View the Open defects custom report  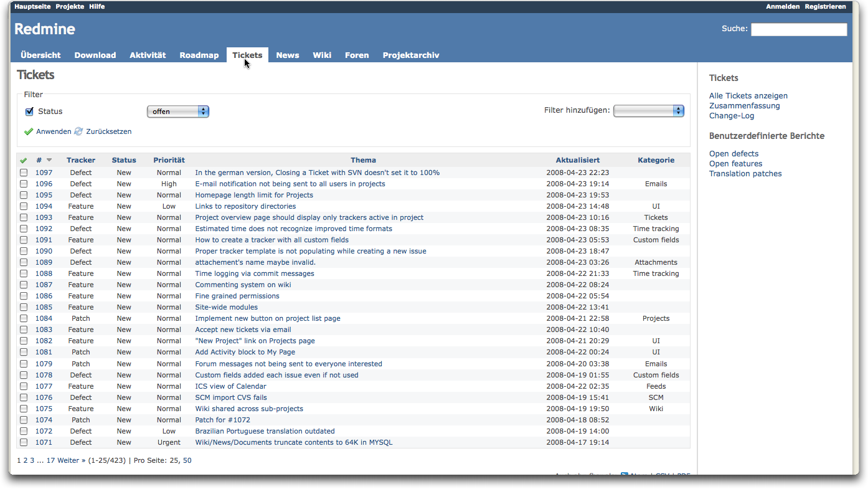click(x=734, y=153)
